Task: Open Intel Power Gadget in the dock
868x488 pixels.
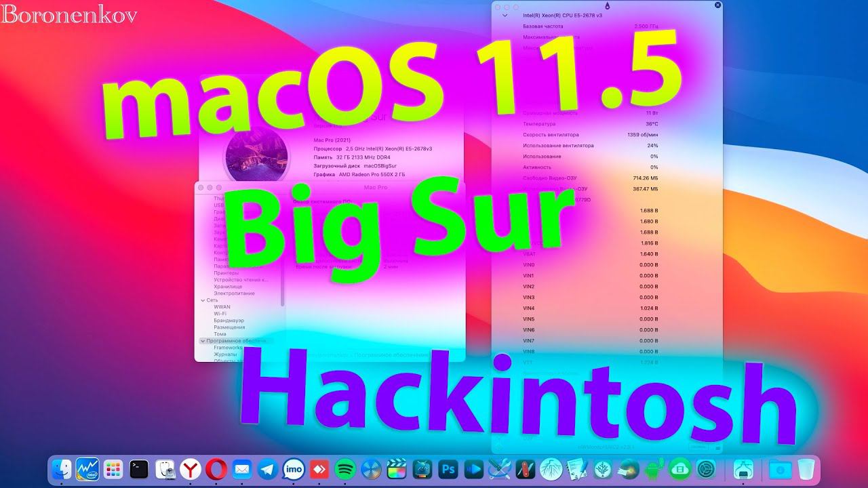Action: pos(87,469)
